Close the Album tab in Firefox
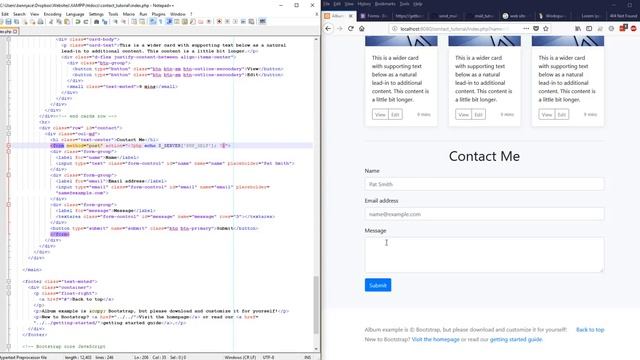Screen dimensions: 640x360 [x=350, y=16]
